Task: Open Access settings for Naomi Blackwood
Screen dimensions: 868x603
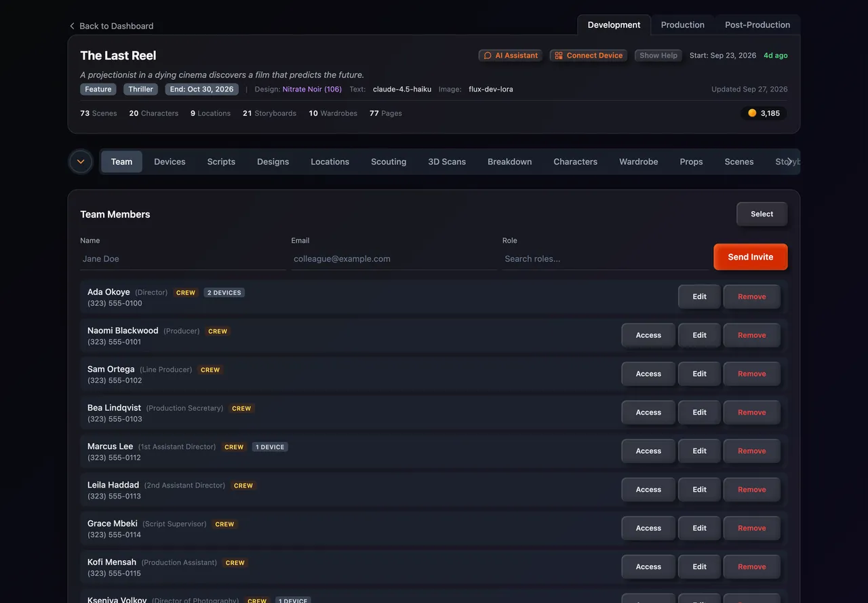Action: tap(648, 335)
